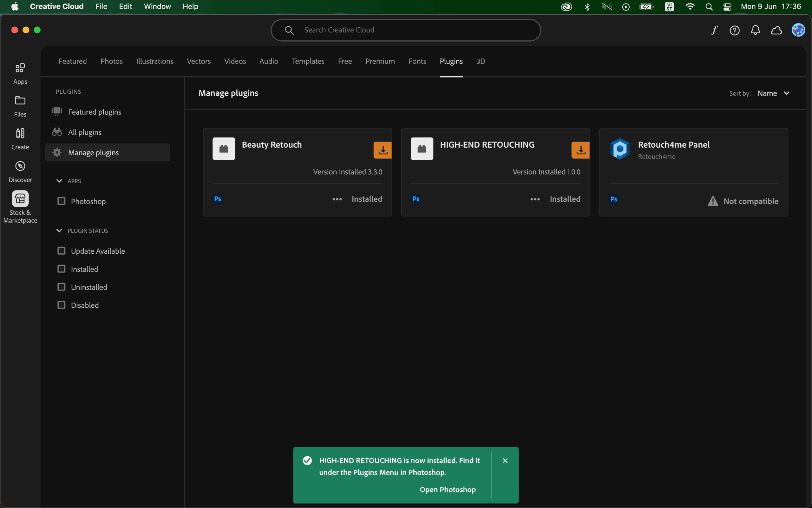The width and height of the screenshot is (812, 508).
Task: Click the HIGH-END RETOUCHING plugin title
Action: coord(487,144)
